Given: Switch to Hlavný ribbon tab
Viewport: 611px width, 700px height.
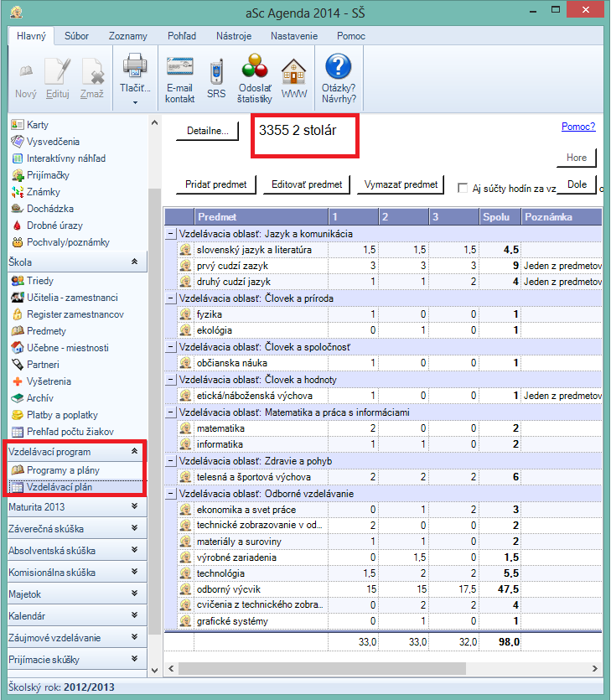Looking at the screenshot, I should click(31, 36).
